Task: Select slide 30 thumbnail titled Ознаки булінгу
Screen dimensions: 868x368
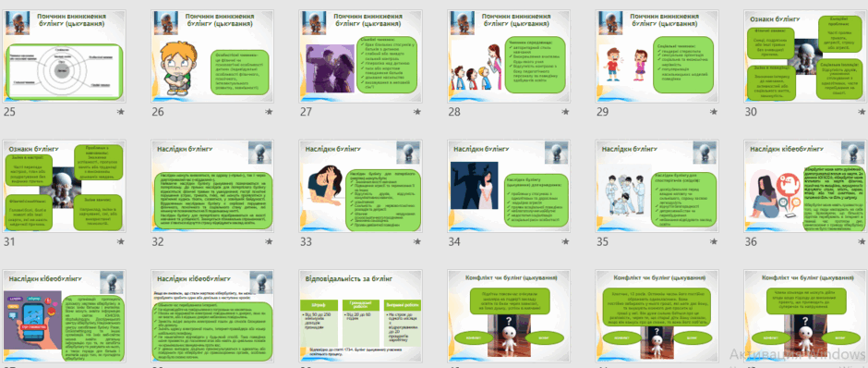Action: (x=806, y=56)
